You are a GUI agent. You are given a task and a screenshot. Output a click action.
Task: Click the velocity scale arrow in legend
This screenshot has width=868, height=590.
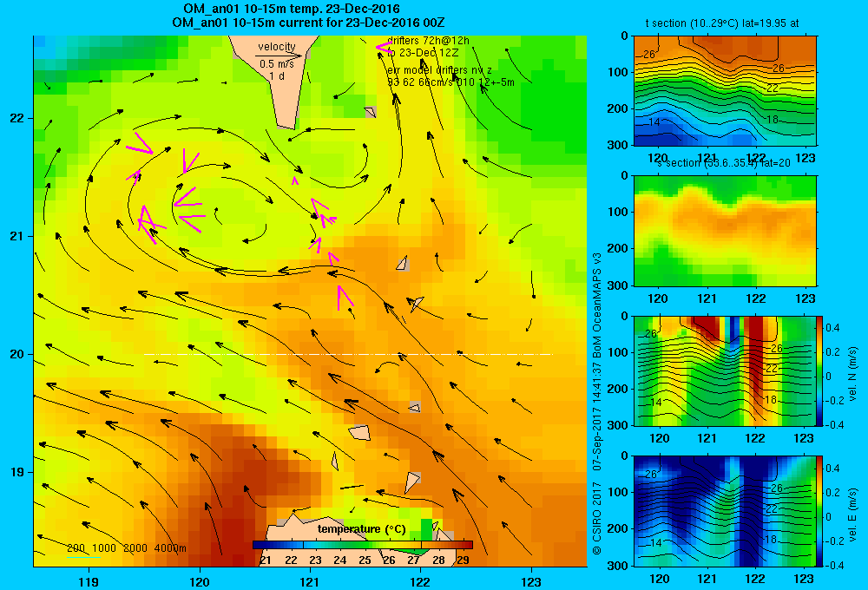(x=279, y=56)
